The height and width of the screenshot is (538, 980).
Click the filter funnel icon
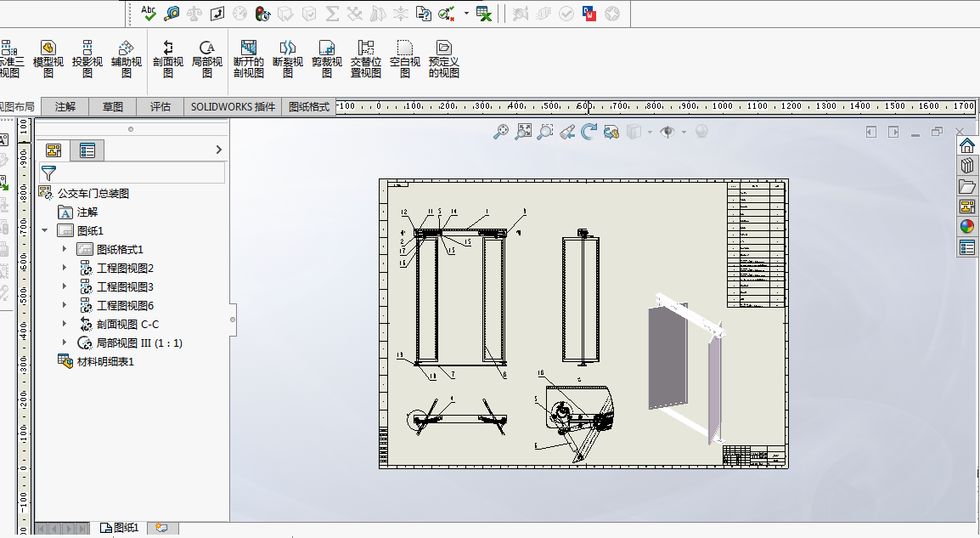coord(48,173)
